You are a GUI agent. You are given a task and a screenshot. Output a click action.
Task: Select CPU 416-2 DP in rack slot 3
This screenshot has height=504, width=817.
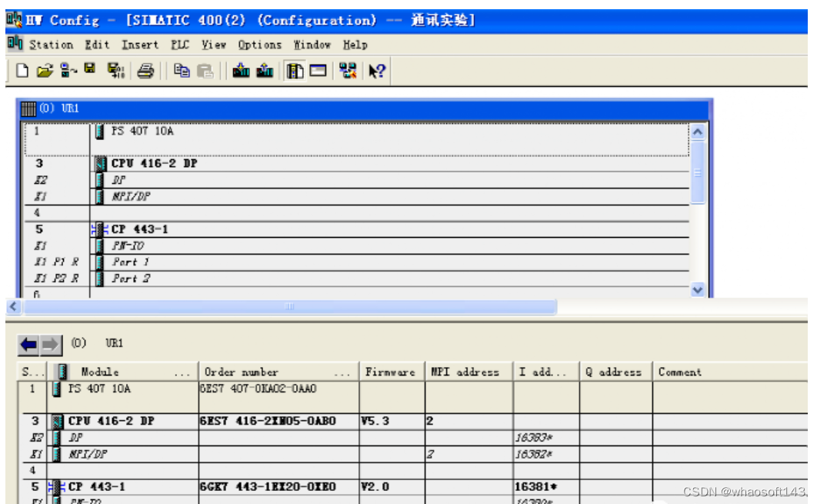click(x=358, y=164)
